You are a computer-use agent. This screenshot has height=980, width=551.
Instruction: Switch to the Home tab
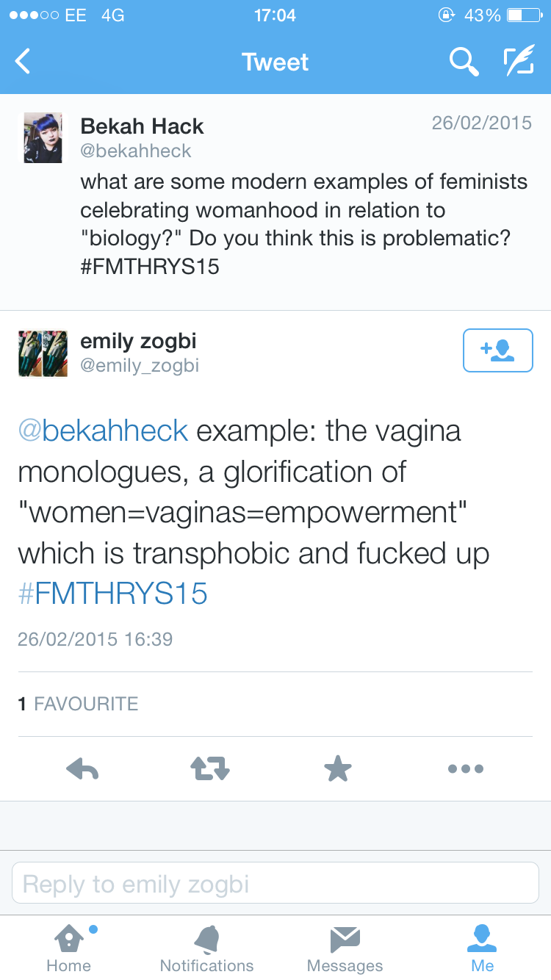click(68, 948)
